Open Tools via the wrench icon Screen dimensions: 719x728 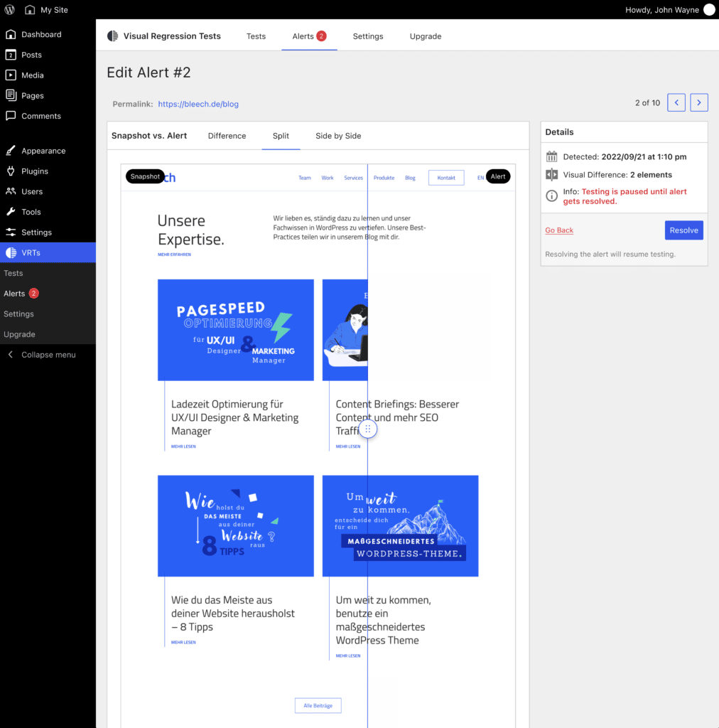(x=11, y=212)
